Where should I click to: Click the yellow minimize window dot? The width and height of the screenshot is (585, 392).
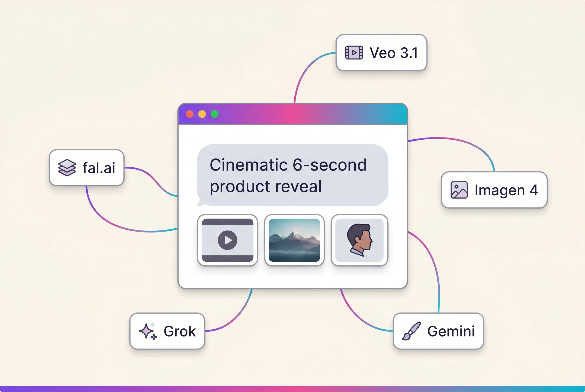(202, 114)
